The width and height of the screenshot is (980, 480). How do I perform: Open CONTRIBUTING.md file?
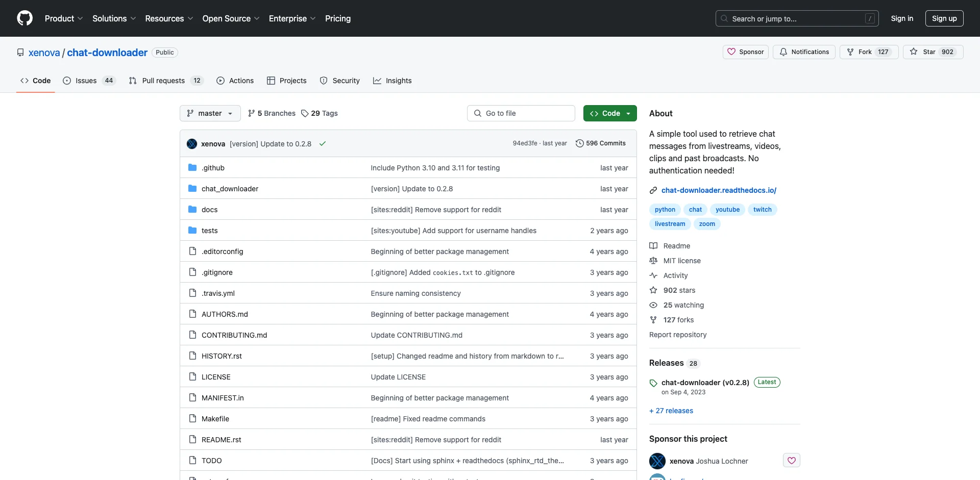click(234, 335)
